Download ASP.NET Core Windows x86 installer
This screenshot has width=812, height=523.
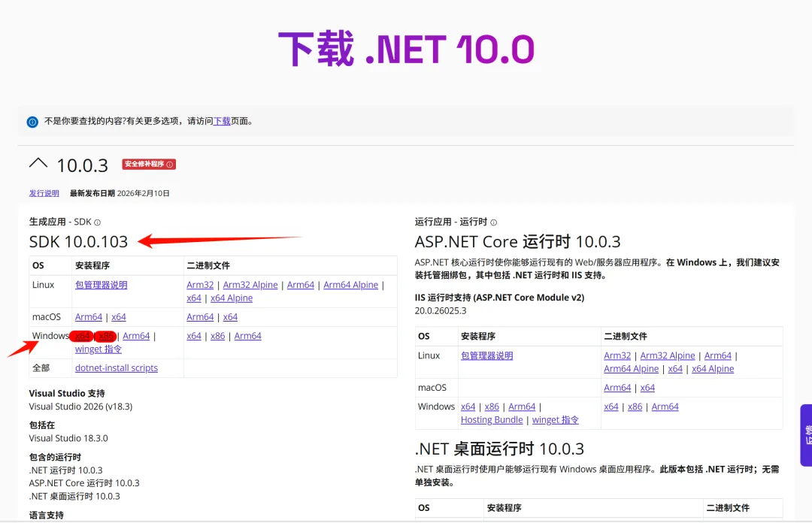[x=492, y=407]
